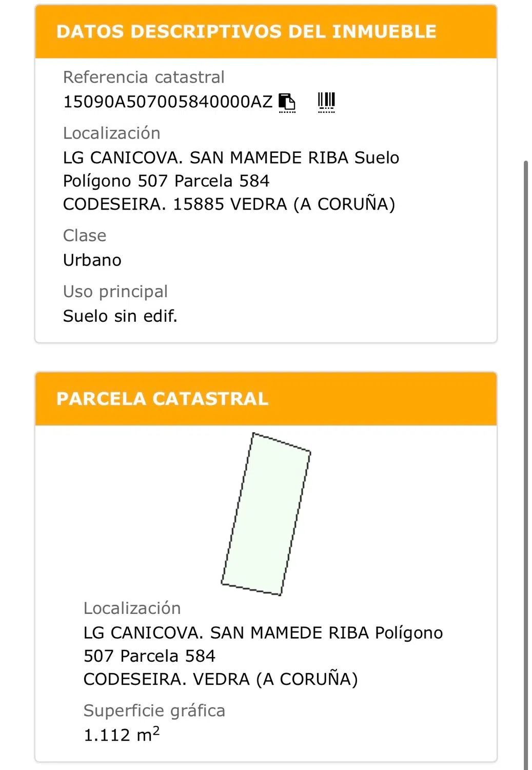The image size is (532, 770).
Task: Click the 'Superficie gráfica' label
Action: coord(154,710)
